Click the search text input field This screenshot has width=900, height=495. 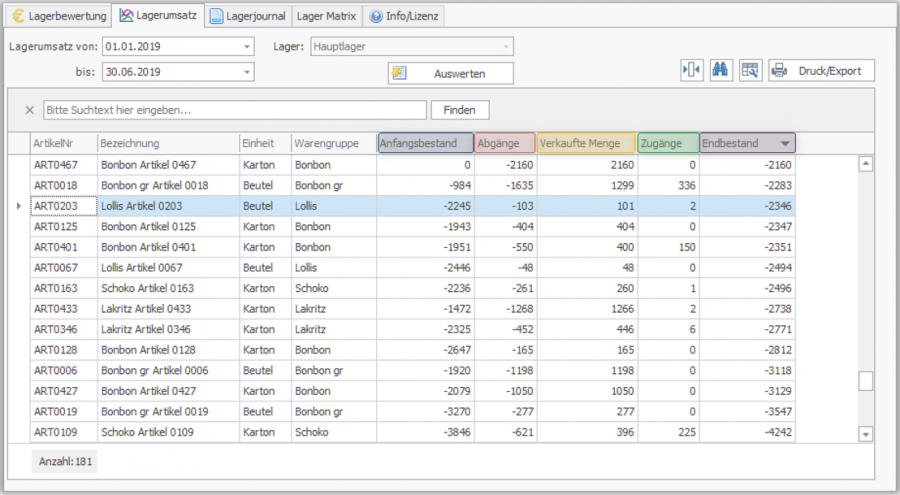point(235,110)
